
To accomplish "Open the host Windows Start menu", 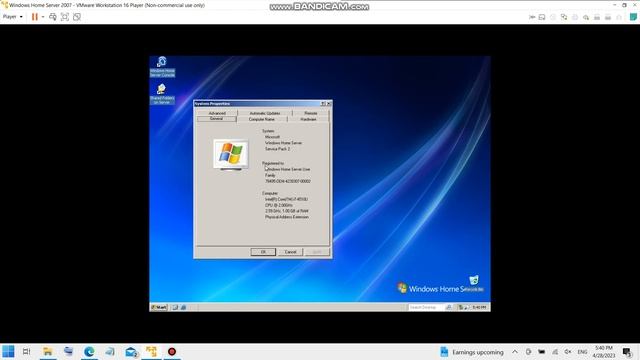I will point(8,351).
